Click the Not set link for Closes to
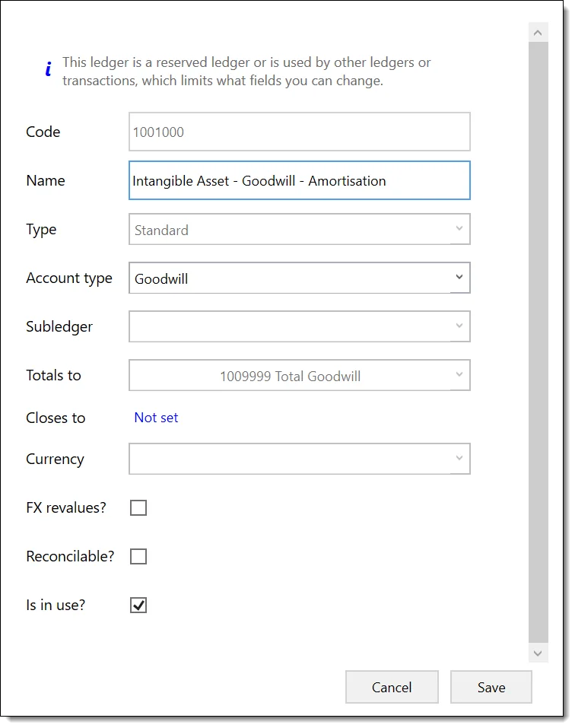Screen dimensions: 575x728 (156, 418)
